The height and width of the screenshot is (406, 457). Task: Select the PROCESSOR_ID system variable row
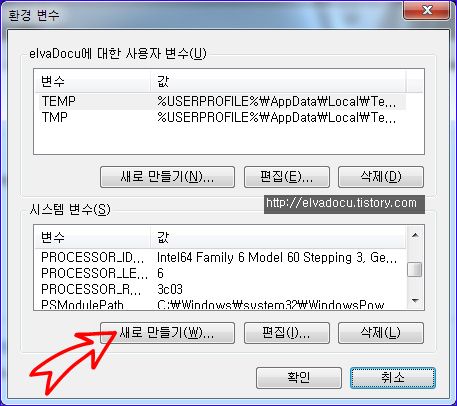(220, 258)
